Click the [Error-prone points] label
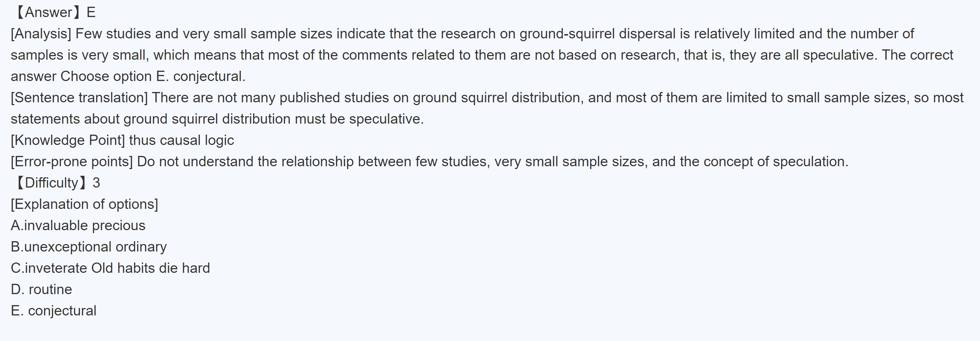 [72, 162]
